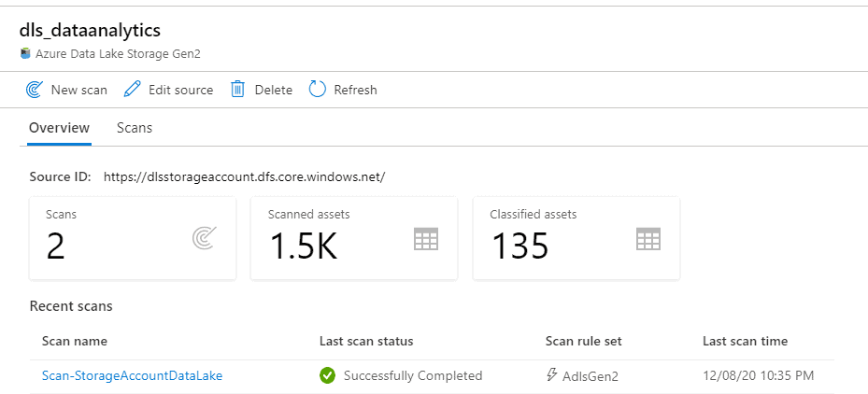The width and height of the screenshot is (868, 394).
Task: Click the New scan radar icon
Action: (35, 90)
